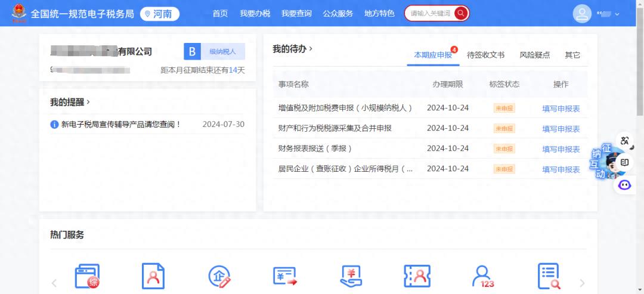644x294 pixels.
Task: Click 财务报表报送(季报) item name
Action: [315, 148]
